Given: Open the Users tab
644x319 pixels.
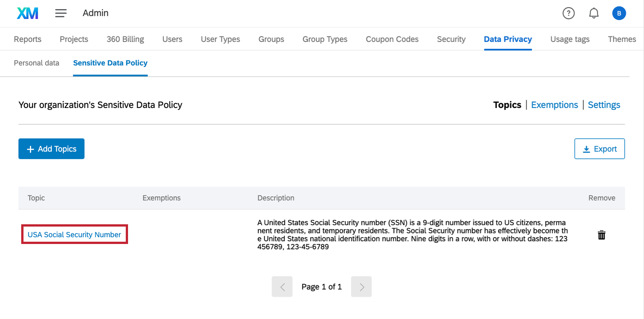Looking at the screenshot, I should (x=172, y=39).
